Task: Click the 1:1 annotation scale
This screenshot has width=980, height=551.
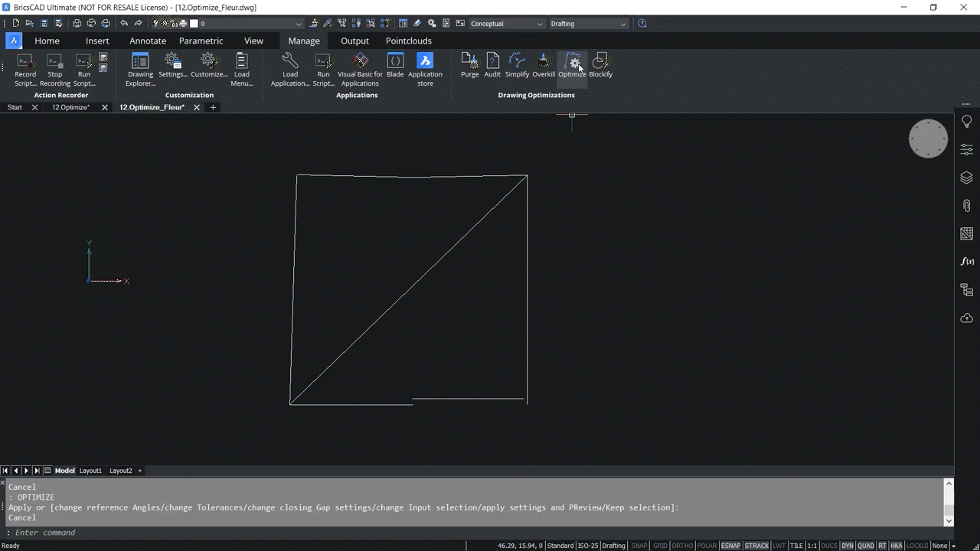Action: pyautogui.click(x=812, y=546)
